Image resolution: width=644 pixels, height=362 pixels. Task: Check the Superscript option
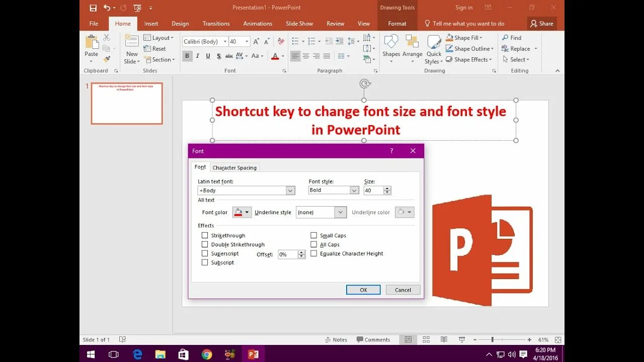click(205, 253)
